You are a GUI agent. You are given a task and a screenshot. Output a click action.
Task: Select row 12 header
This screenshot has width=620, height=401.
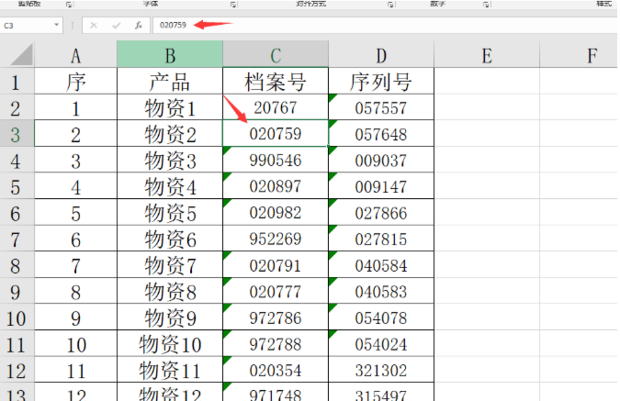point(17,369)
